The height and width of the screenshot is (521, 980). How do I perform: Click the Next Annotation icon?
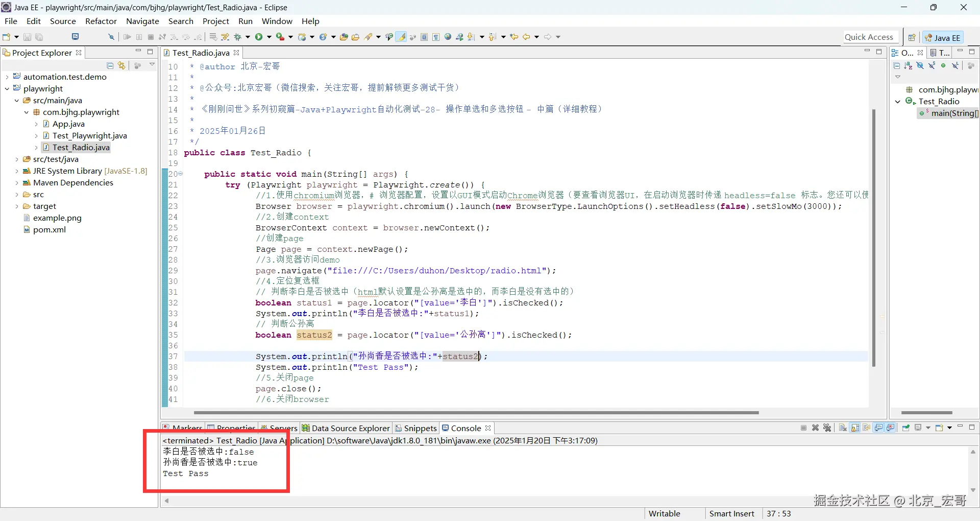point(471,37)
